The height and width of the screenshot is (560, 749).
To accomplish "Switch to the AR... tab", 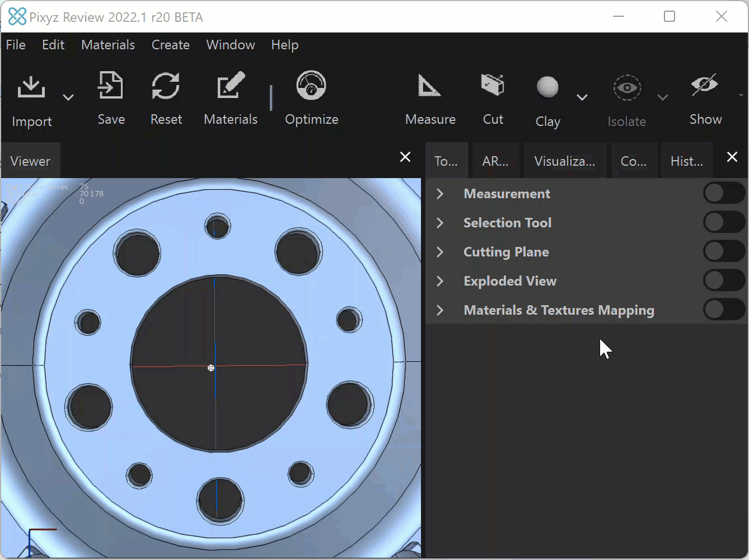I will click(x=495, y=161).
